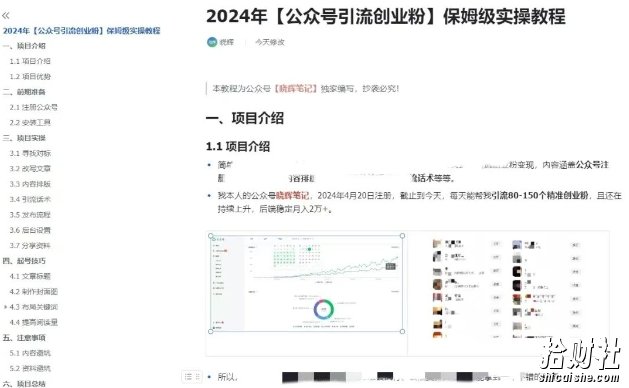Collapse the outline sidebar with double-chevron icon
The width and height of the screenshot is (629, 388).
[6, 16]
